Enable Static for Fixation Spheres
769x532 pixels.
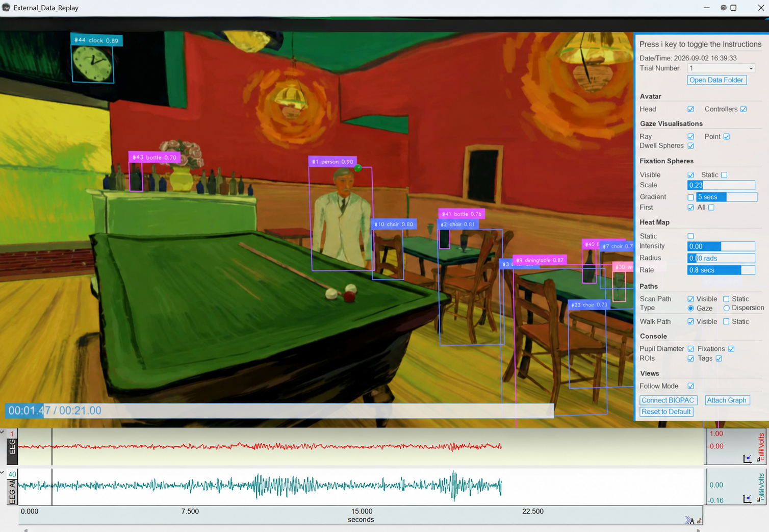[x=724, y=175]
